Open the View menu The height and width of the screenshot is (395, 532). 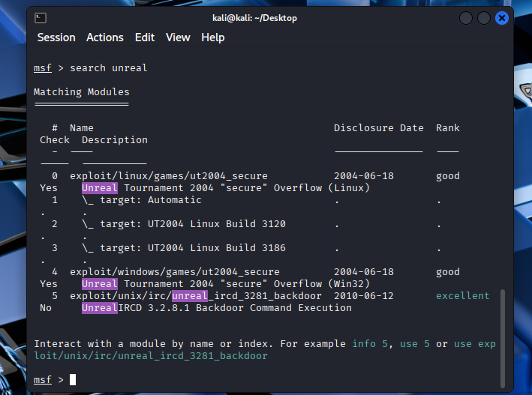pos(178,37)
